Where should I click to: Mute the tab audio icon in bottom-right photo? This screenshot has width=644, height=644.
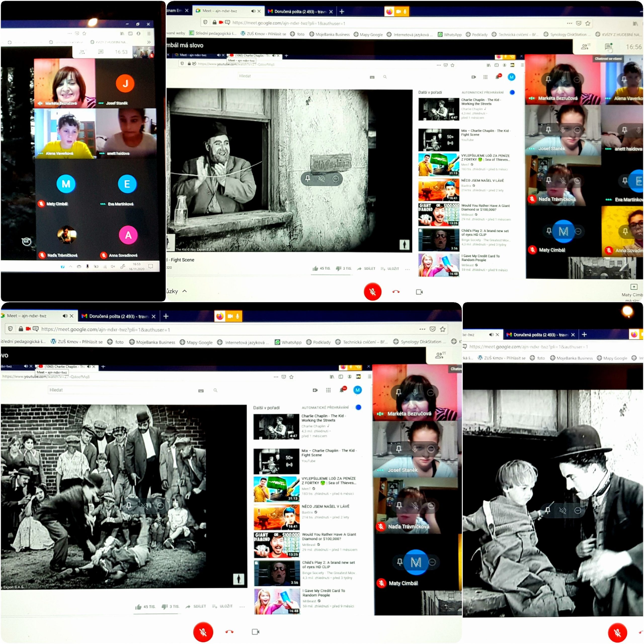click(491, 334)
